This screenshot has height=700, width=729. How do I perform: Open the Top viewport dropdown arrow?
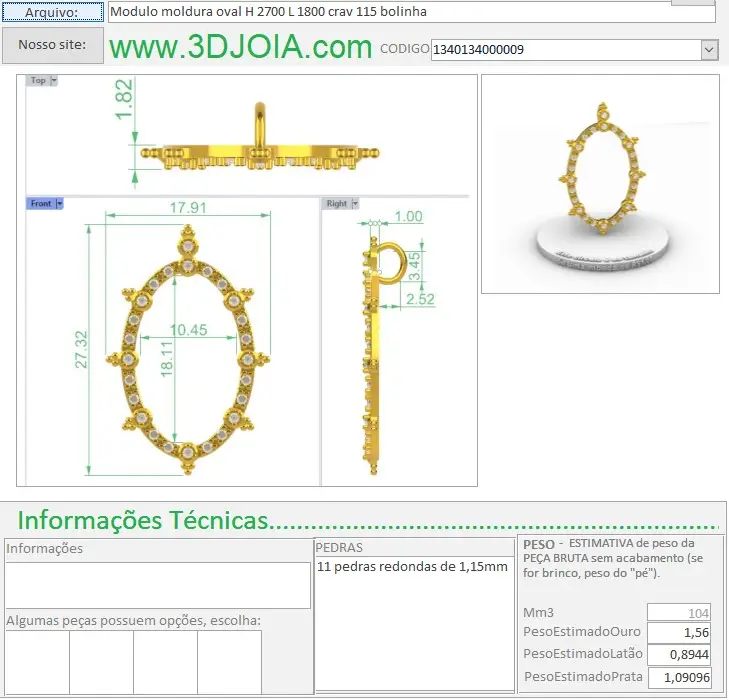pos(54,80)
